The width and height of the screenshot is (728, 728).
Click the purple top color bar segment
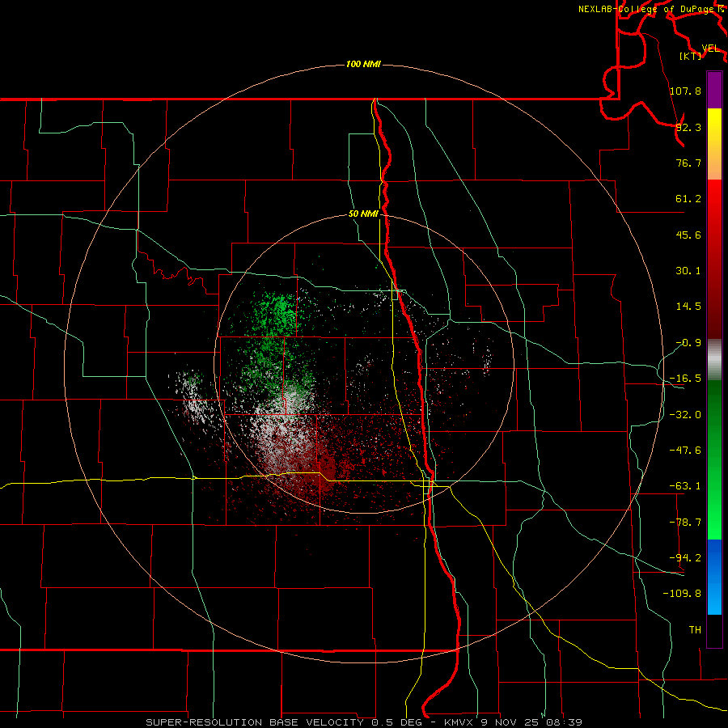[x=714, y=90]
